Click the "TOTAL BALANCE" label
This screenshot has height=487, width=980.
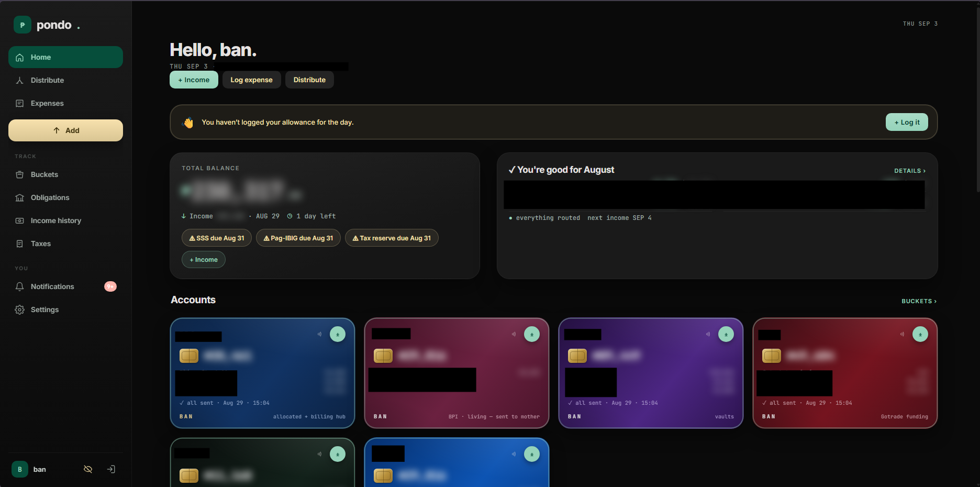point(210,168)
